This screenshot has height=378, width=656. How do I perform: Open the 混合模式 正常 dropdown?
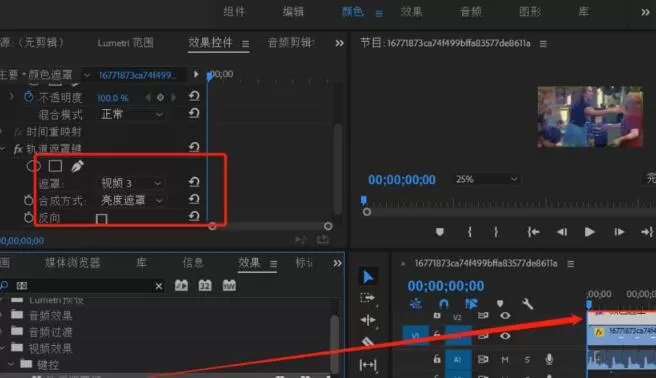(x=131, y=114)
